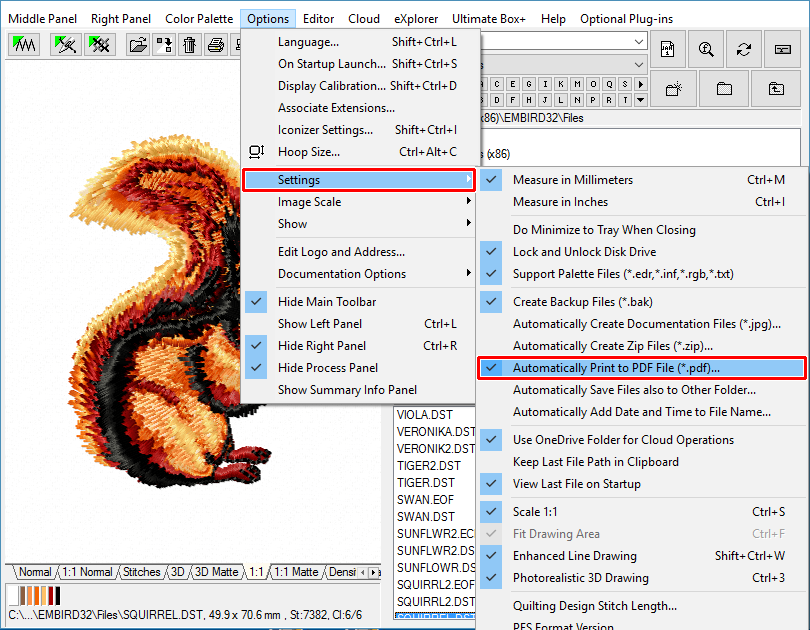Toggle Lock and Unlock Disk Drive
This screenshot has width=810, height=630.
[642, 251]
